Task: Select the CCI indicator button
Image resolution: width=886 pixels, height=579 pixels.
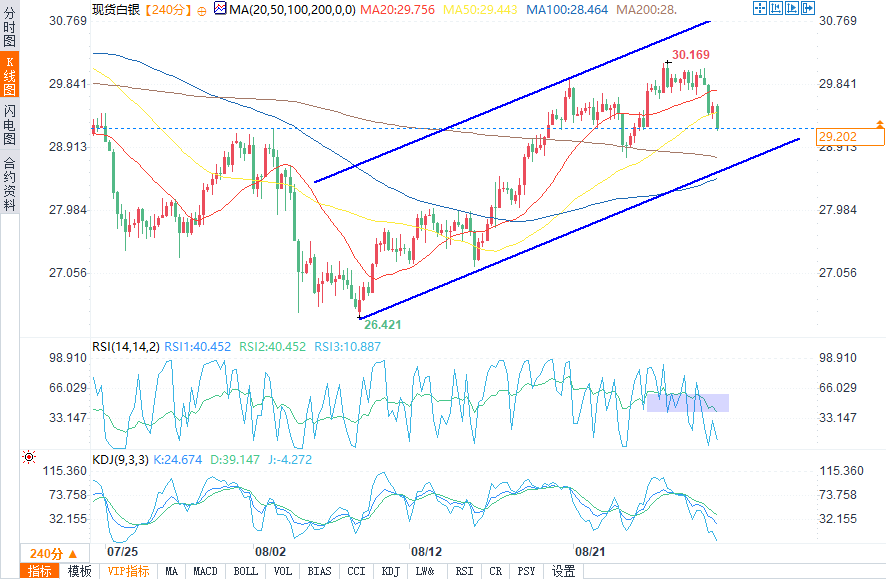Action: coord(356,571)
